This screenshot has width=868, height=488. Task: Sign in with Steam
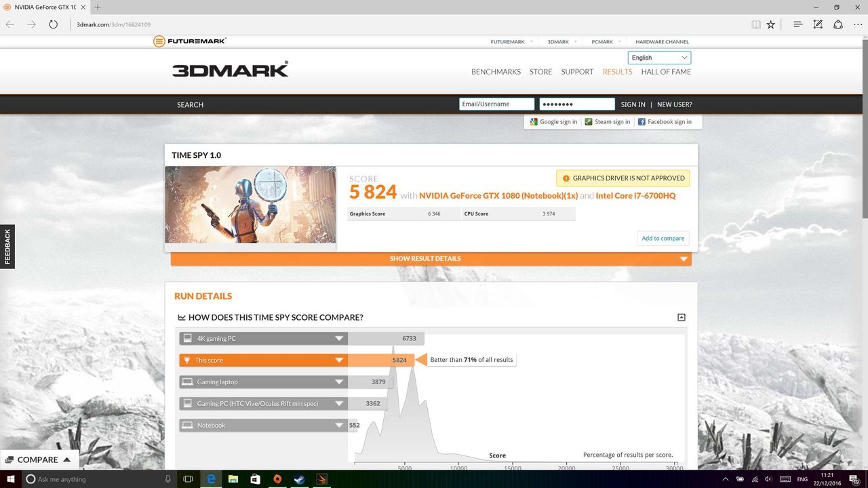[608, 122]
